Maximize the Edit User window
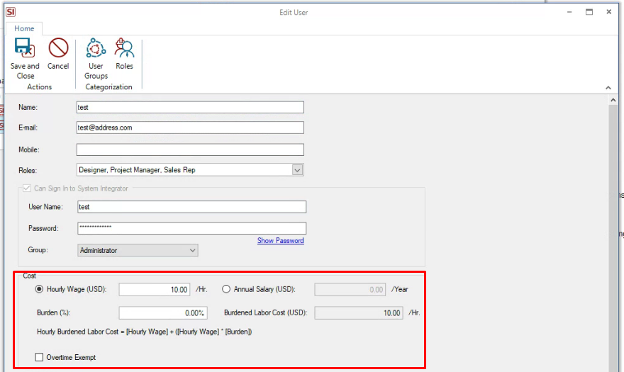The height and width of the screenshot is (372, 624). (589, 12)
